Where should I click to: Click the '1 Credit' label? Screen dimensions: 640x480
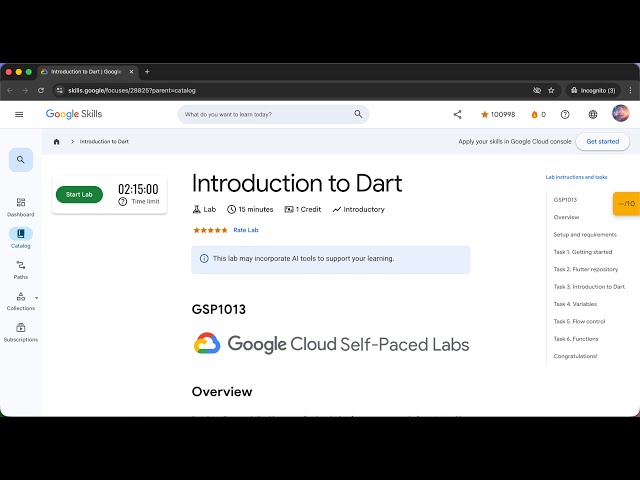click(x=303, y=209)
